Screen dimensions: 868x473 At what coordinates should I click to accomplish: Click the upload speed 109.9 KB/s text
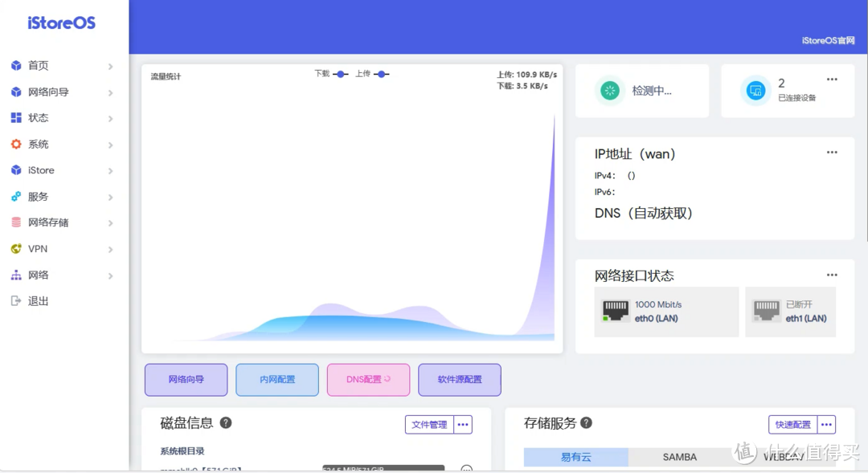526,74
